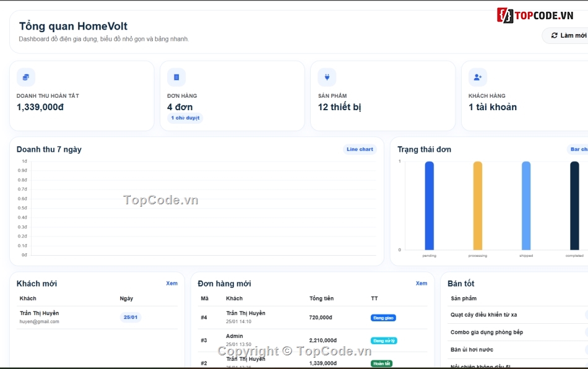Viewport: 588px width, 369px height.
Task: Click the TopCode.vn logo
Action: pos(535,15)
